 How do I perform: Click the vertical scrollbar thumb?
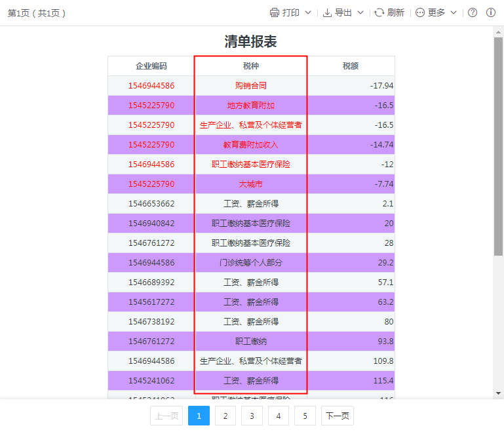[498, 144]
